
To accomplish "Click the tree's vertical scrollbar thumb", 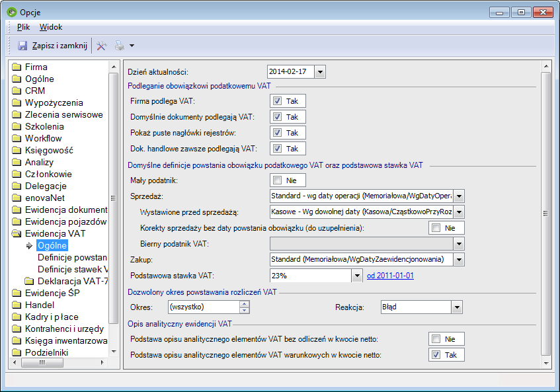I will tap(114, 198).
